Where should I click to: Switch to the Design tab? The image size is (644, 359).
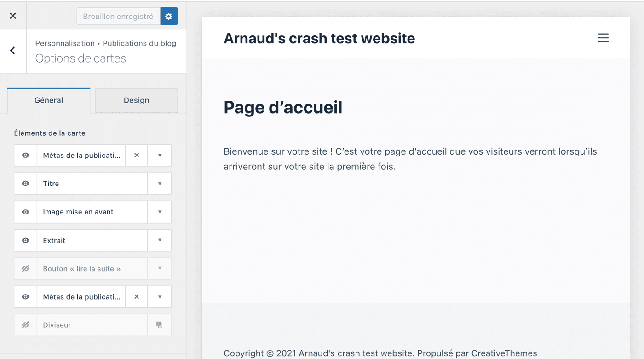coord(136,100)
